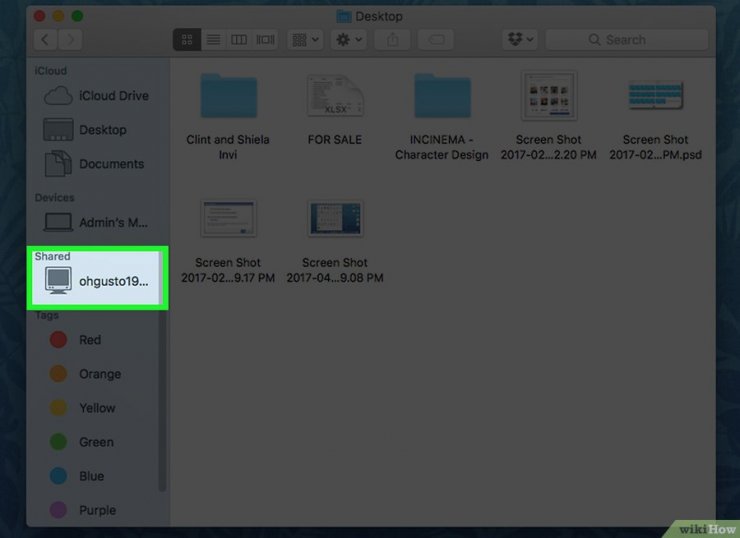740x538 pixels.
Task: Go back with the left arrow
Action: pos(46,40)
